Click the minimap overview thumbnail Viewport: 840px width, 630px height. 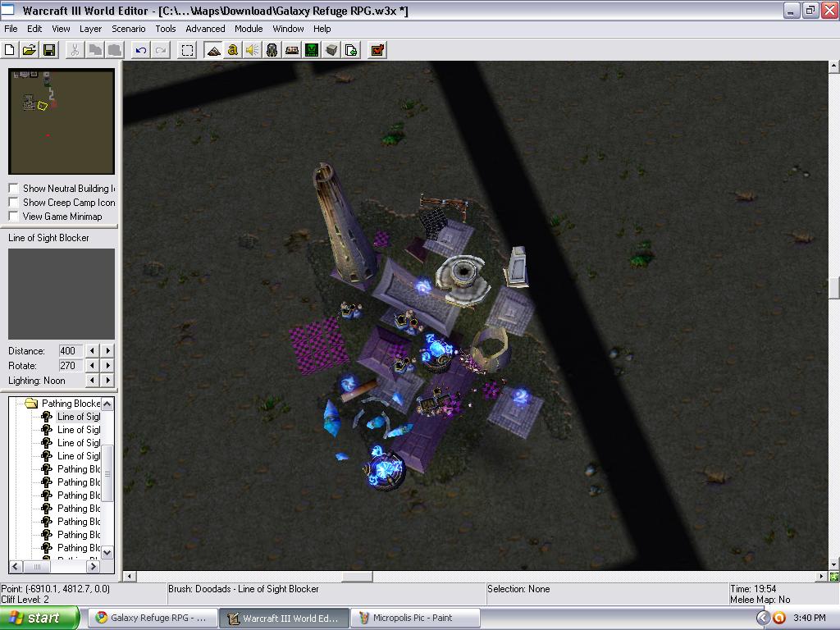[62, 121]
